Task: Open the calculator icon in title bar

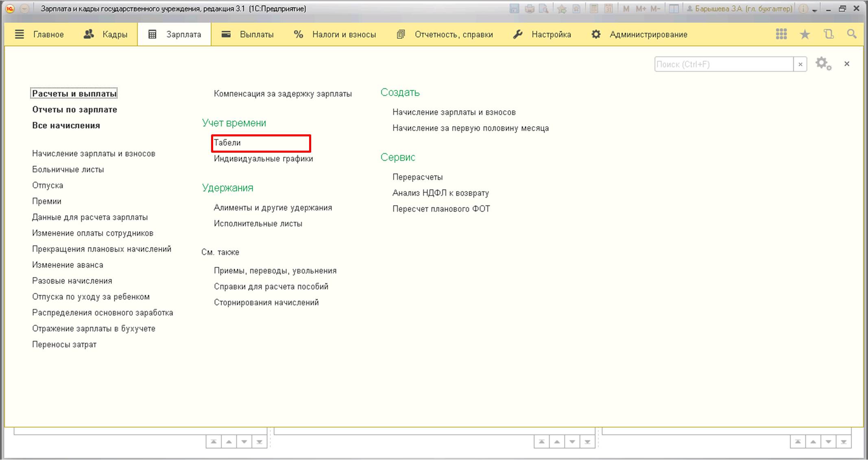Action: (594, 9)
